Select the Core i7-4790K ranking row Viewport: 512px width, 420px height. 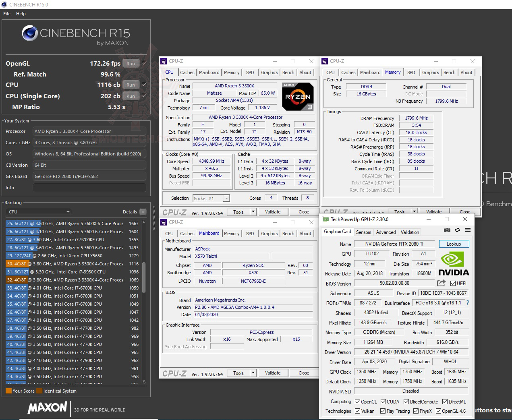[x=73, y=360]
